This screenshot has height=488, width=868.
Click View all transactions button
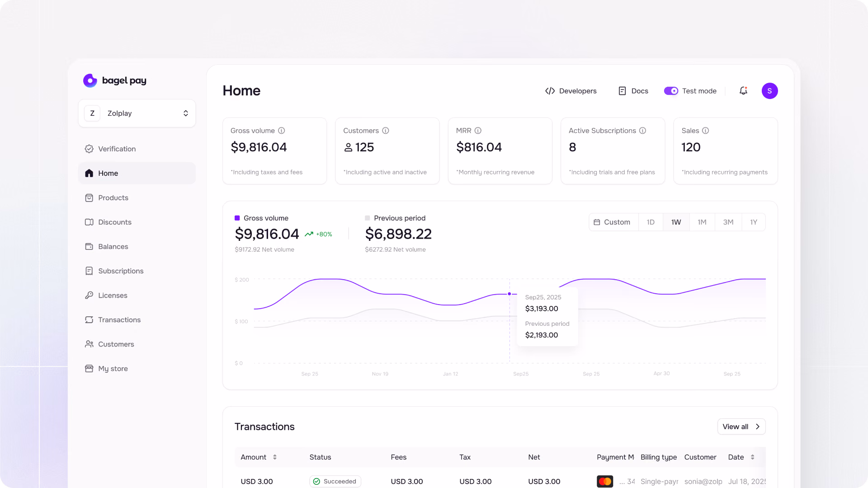pyautogui.click(x=741, y=427)
